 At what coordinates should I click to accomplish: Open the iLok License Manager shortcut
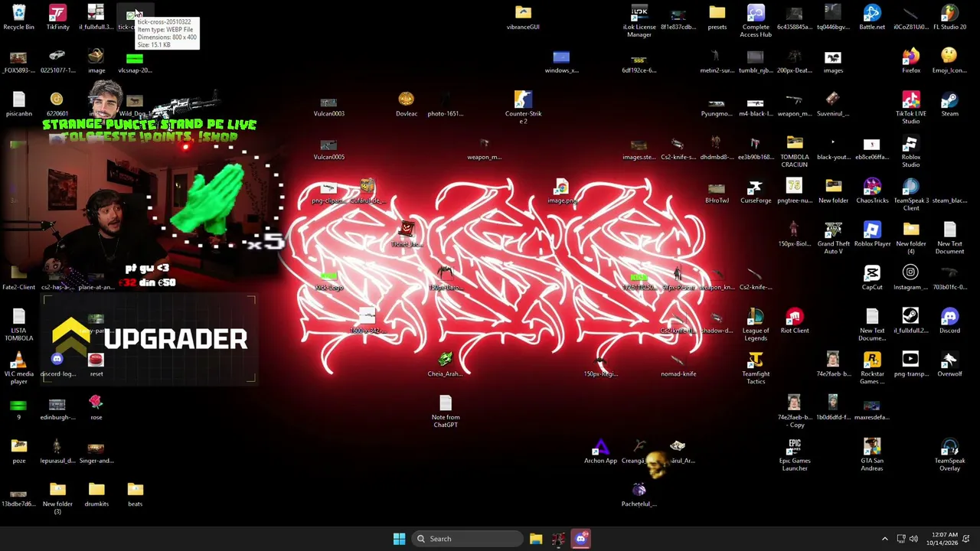pos(639,21)
